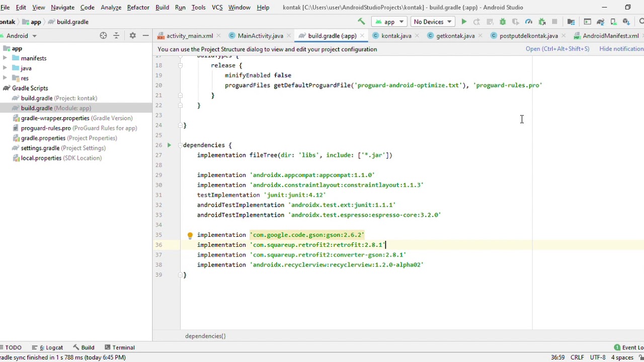Collapse all in project panel icon

click(116, 35)
